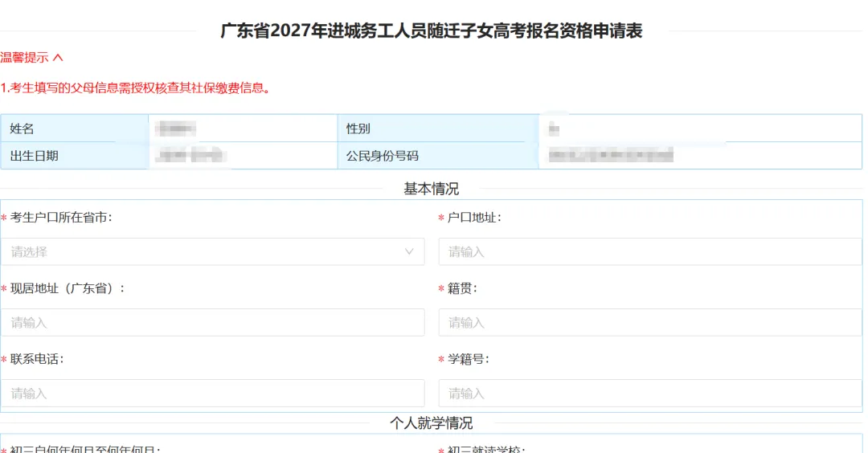This screenshot has width=868, height=453.
Task: Click the 户口地址 field label
Action: (x=474, y=218)
